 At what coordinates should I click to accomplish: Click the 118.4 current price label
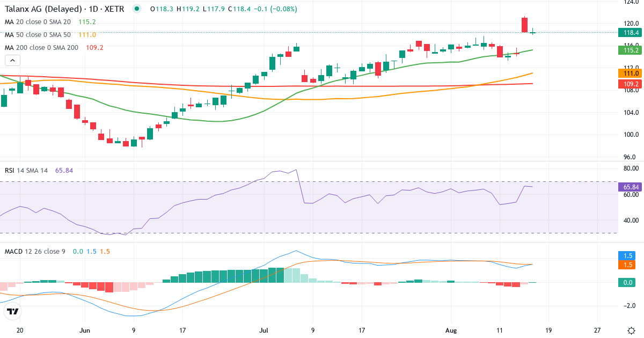click(x=631, y=32)
